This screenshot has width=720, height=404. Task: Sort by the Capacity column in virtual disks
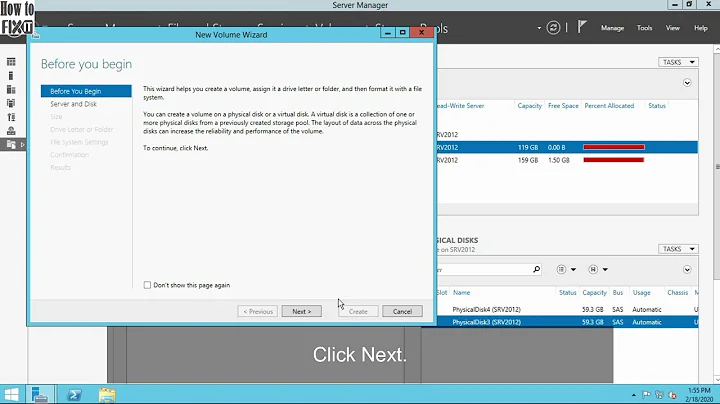[x=529, y=106]
